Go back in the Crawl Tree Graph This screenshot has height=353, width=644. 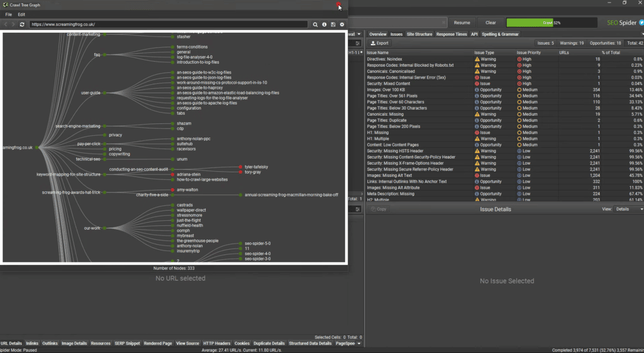[x=5, y=25]
